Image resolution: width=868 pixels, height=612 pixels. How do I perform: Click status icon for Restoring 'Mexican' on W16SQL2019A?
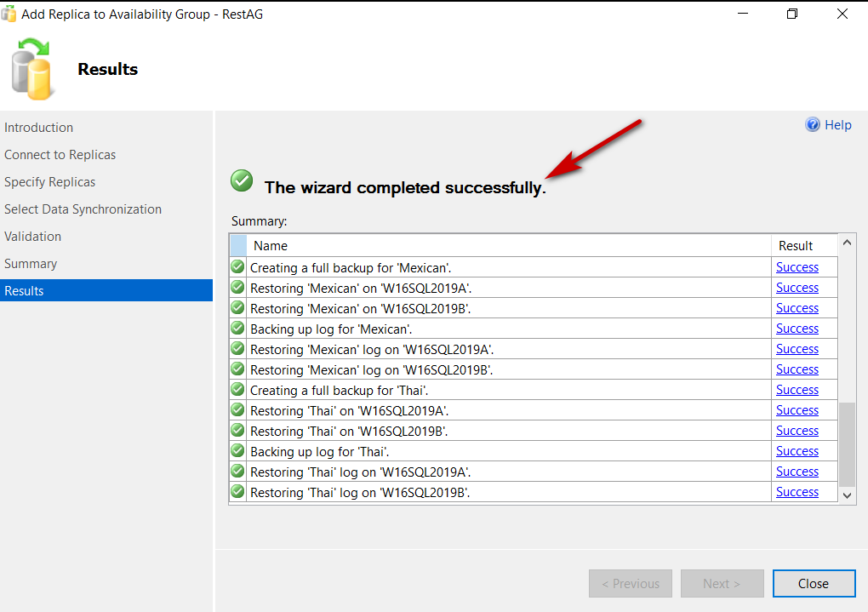pos(237,288)
